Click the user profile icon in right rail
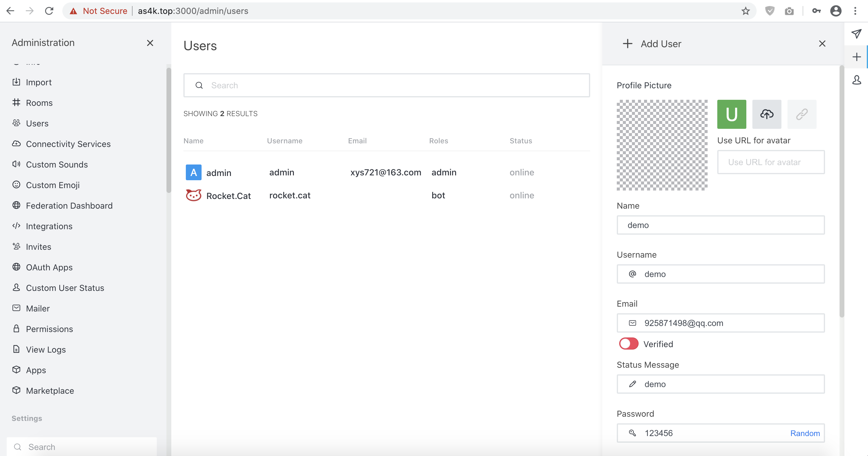Image resolution: width=868 pixels, height=456 pixels. pyautogui.click(x=856, y=80)
